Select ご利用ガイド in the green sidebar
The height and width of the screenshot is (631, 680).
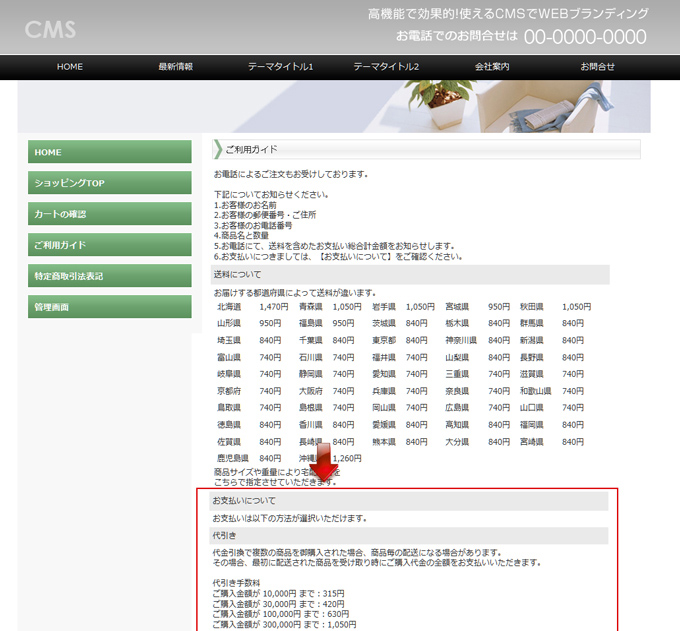(109, 245)
